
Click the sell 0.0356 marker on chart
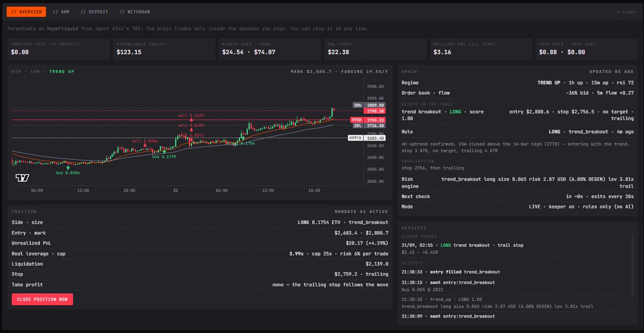click(x=145, y=143)
